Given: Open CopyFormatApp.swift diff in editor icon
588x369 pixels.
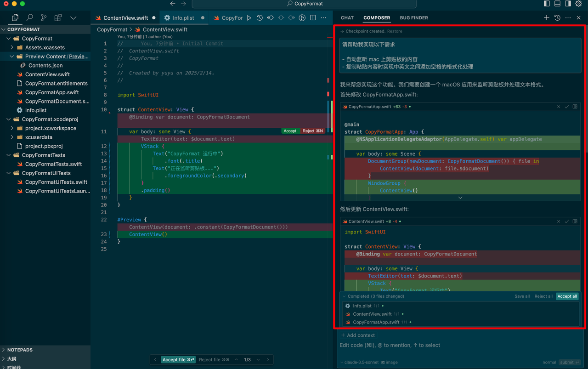Looking at the screenshot, I should pos(575,107).
